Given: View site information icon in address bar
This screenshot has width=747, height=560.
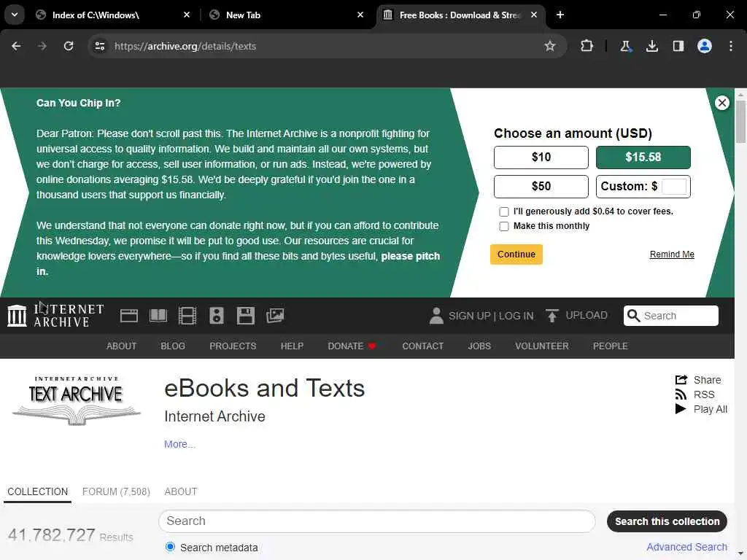Looking at the screenshot, I should pos(99,46).
